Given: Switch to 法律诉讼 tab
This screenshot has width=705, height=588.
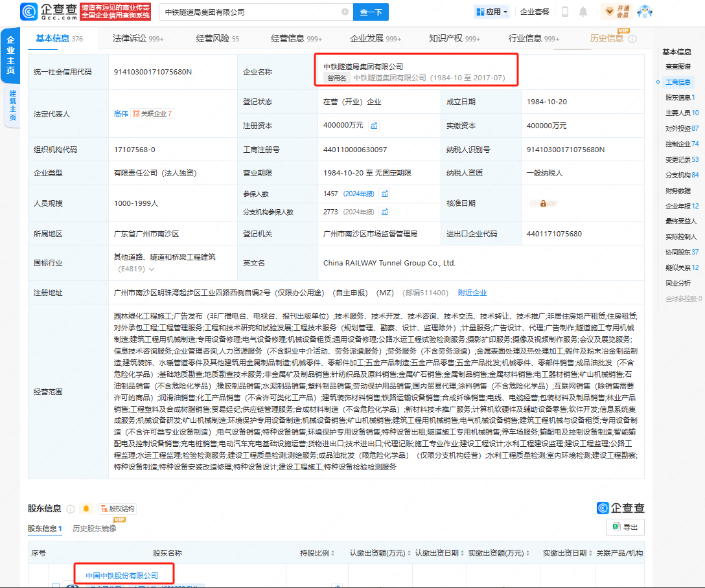Looking at the screenshot, I should tap(138, 39).
